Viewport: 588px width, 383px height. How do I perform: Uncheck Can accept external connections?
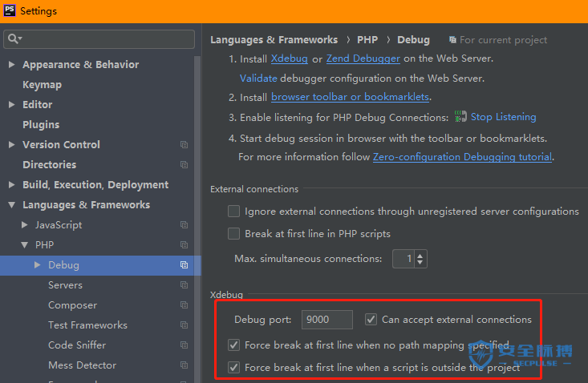pos(371,320)
